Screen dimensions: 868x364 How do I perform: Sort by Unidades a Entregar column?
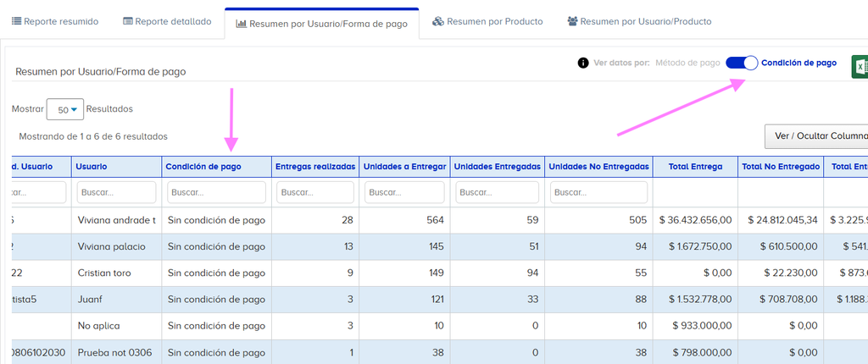(x=404, y=167)
